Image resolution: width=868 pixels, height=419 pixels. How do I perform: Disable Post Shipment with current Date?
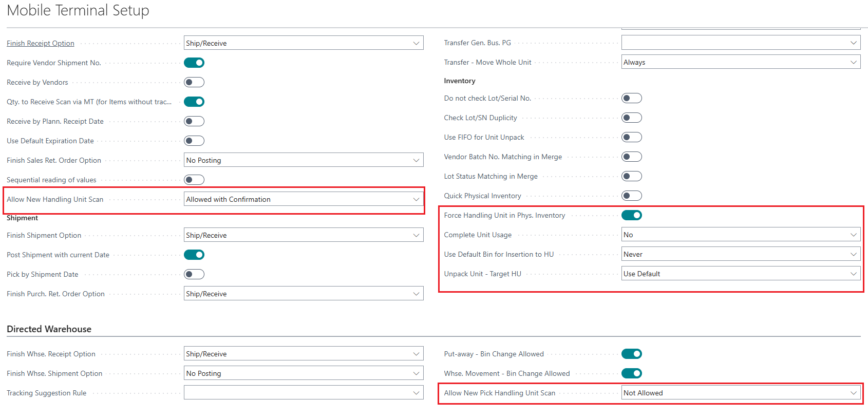pos(194,255)
